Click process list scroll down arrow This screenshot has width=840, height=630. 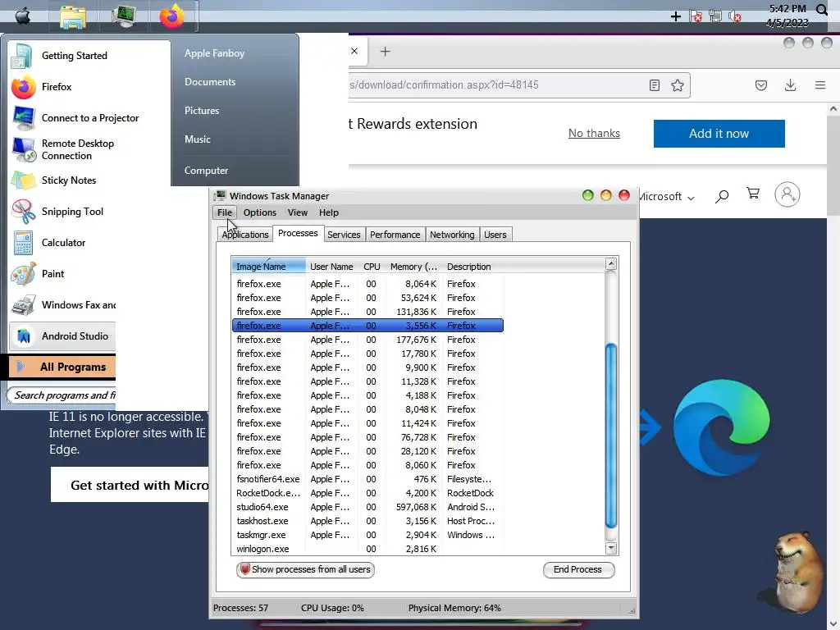[610, 548]
